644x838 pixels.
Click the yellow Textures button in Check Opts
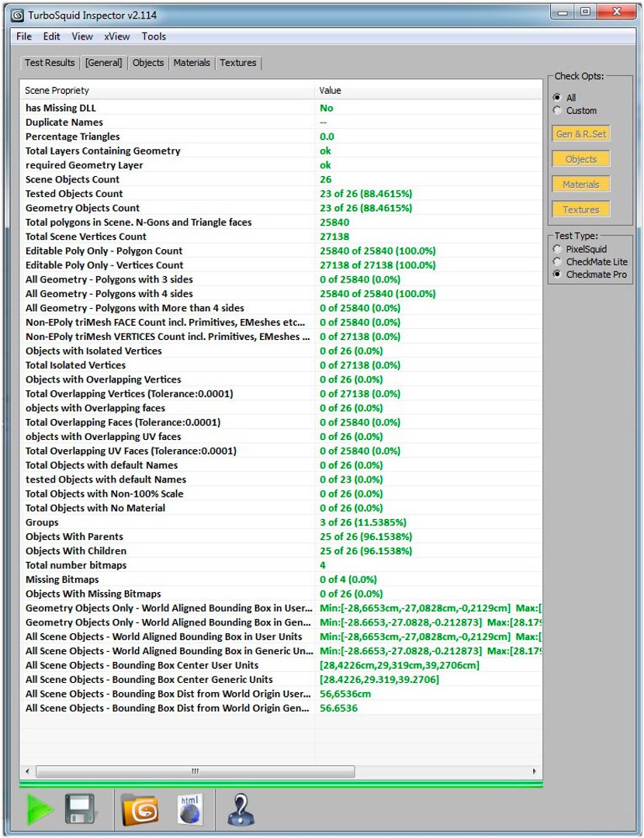click(581, 209)
